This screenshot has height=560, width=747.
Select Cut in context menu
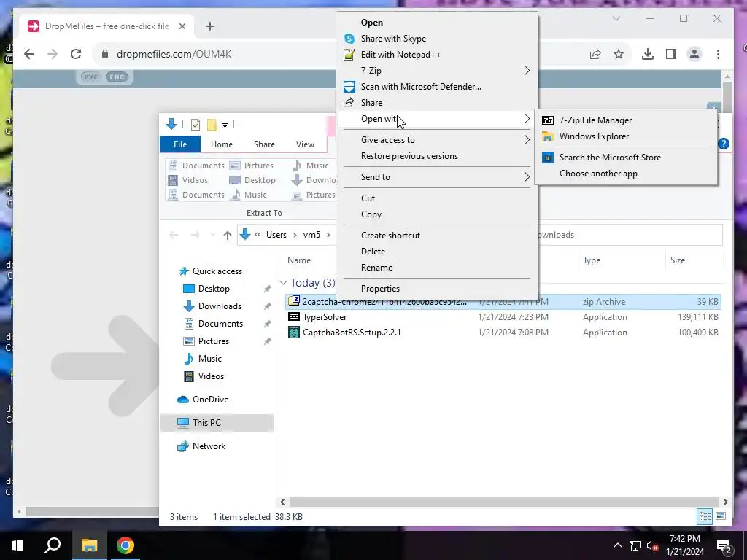(368, 198)
